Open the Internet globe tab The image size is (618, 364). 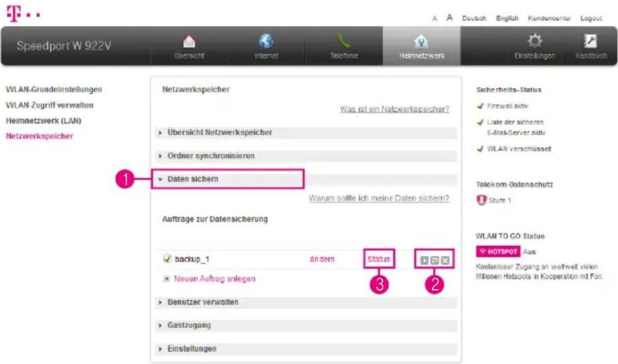[266, 46]
